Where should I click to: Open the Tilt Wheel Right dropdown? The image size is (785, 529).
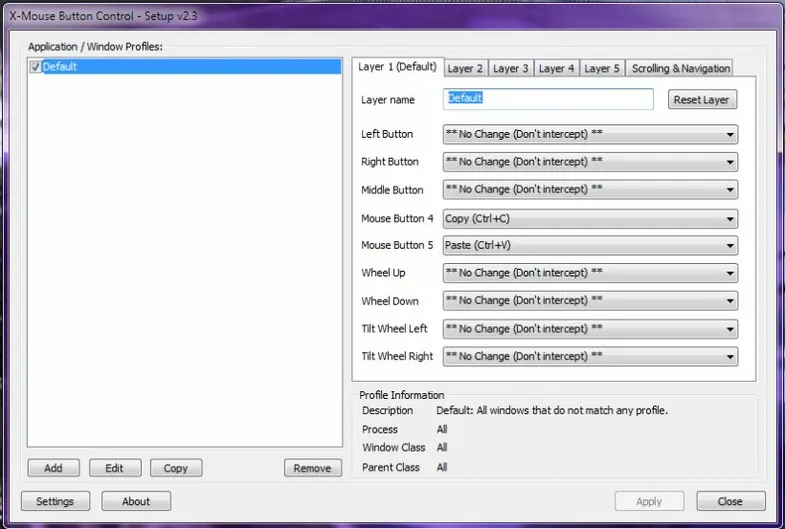click(x=590, y=356)
